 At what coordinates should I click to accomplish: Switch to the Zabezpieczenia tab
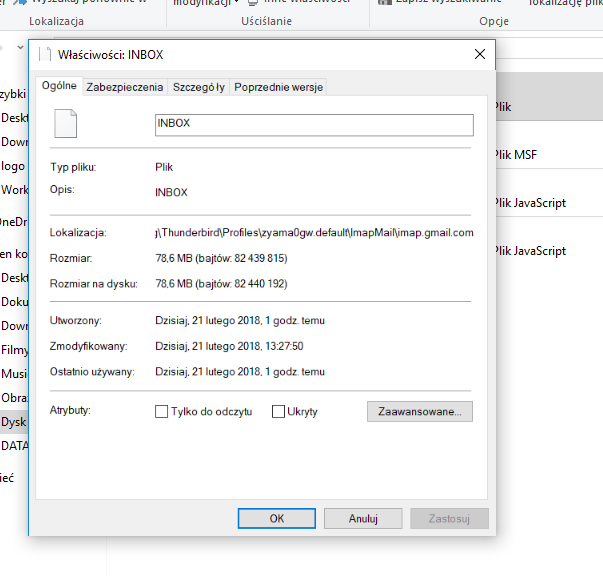[125, 87]
